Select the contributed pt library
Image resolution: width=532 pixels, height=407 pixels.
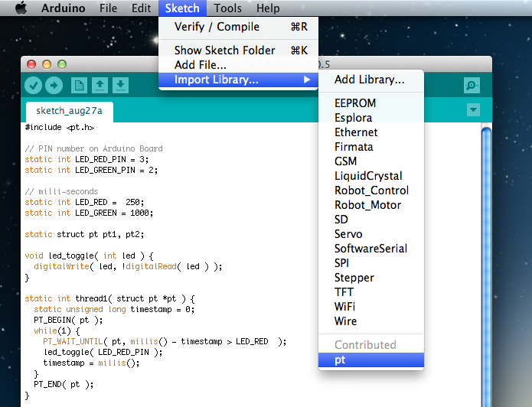point(371,360)
